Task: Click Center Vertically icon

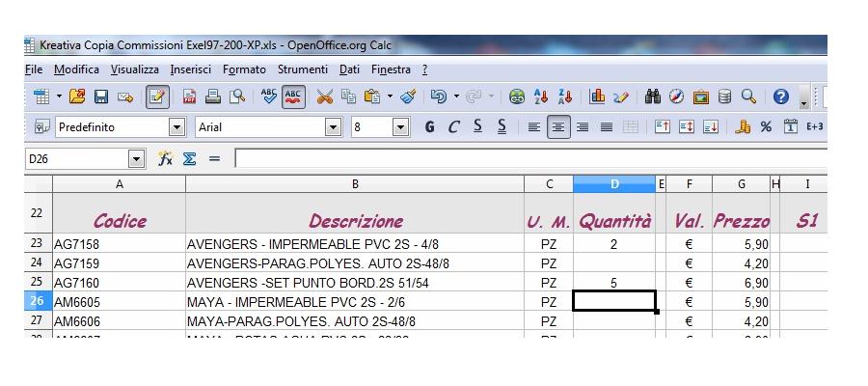Action: tap(687, 126)
